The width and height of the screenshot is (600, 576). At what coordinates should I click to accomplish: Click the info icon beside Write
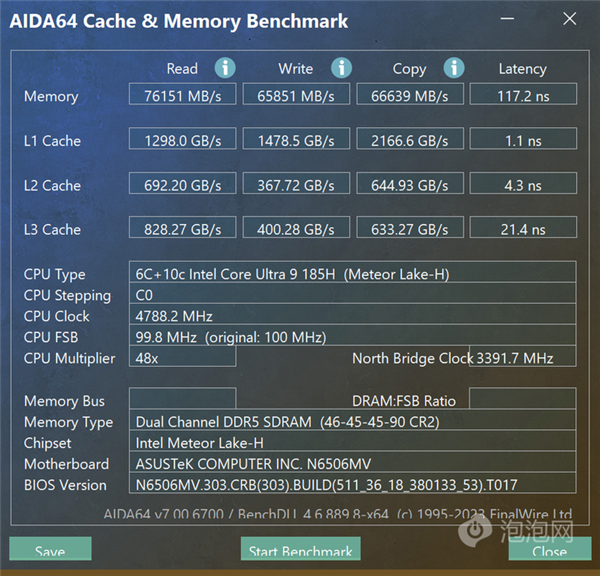click(341, 68)
